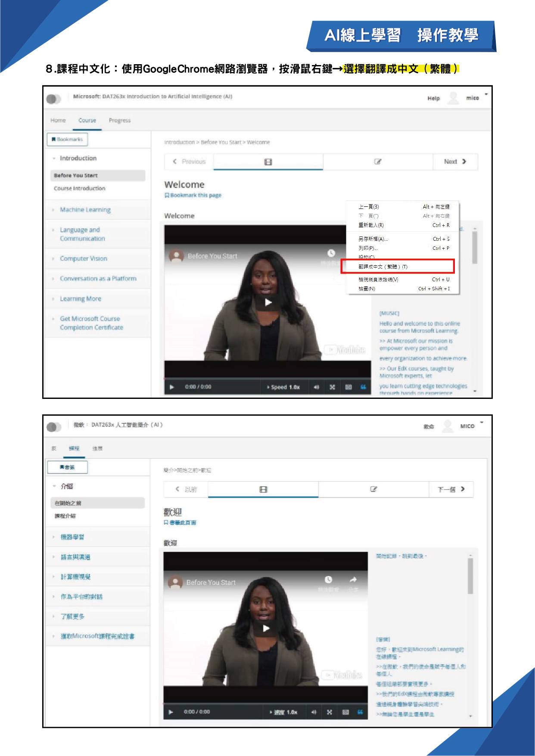Viewport: 535px width, 756px height.
Task: Select the filmstrip unit tab in Chinese screenshot
Action: click(263, 489)
